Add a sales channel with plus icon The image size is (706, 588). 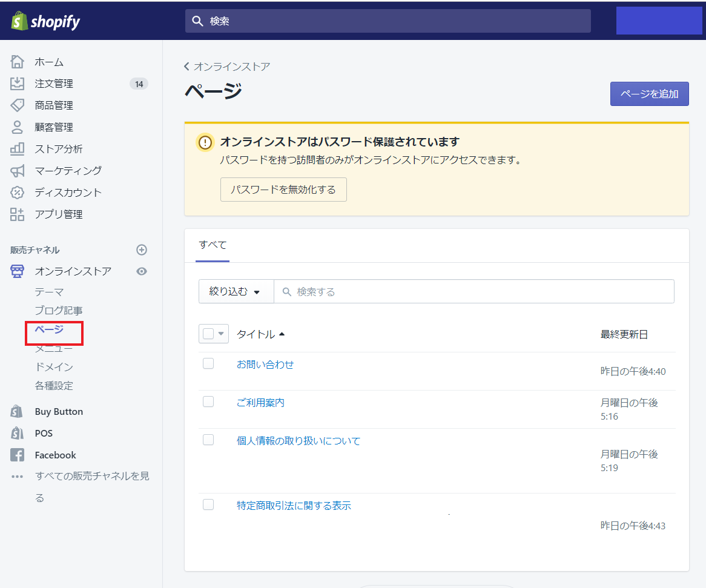[141, 250]
